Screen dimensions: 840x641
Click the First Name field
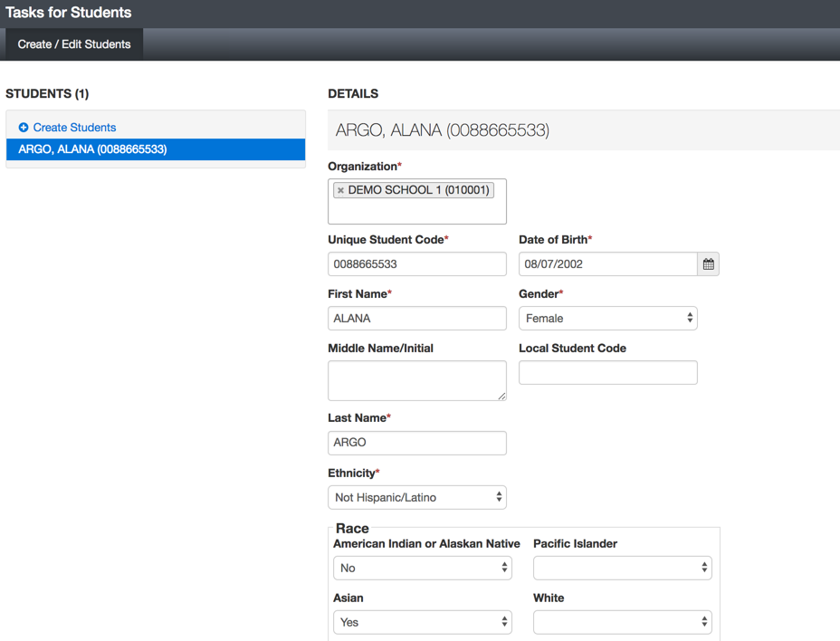coord(416,319)
